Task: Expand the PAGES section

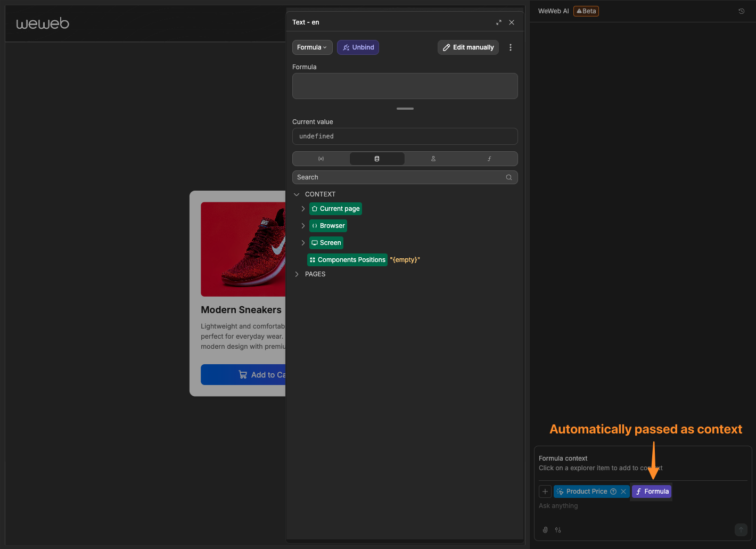Action: coord(297,274)
